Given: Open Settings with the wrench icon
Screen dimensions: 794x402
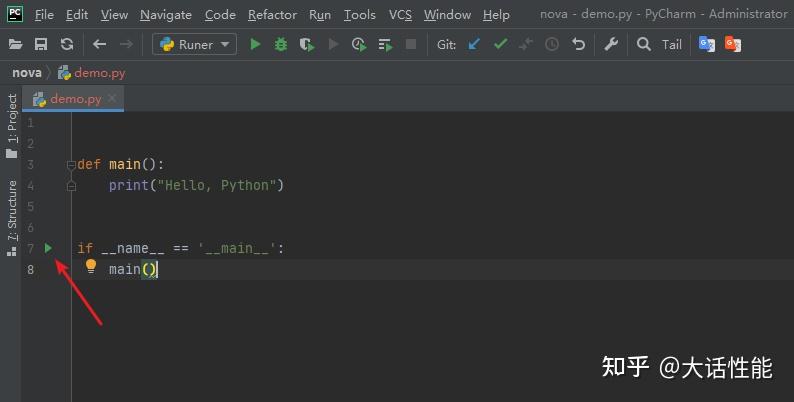Looking at the screenshot, I should [x=611, y=45].
